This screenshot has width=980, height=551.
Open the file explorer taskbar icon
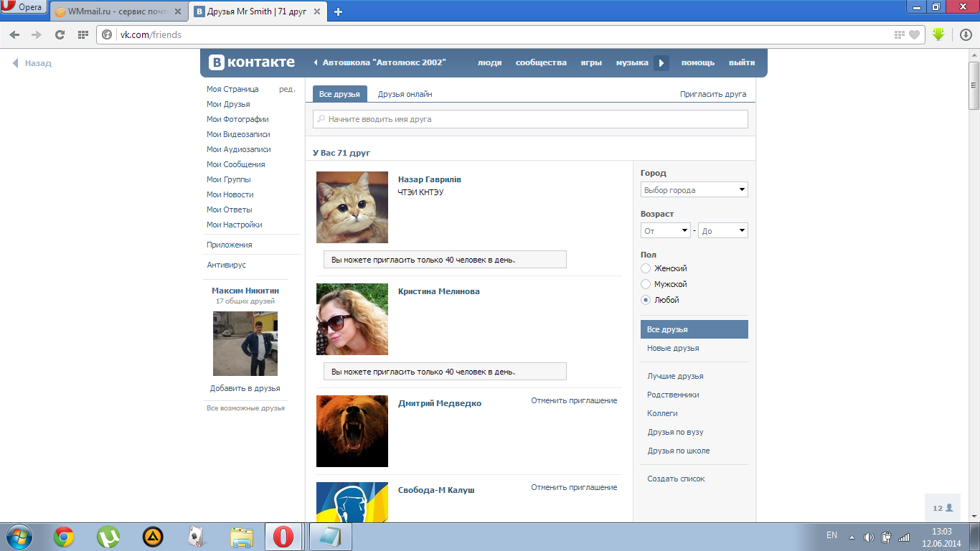[x=242, y=537]
